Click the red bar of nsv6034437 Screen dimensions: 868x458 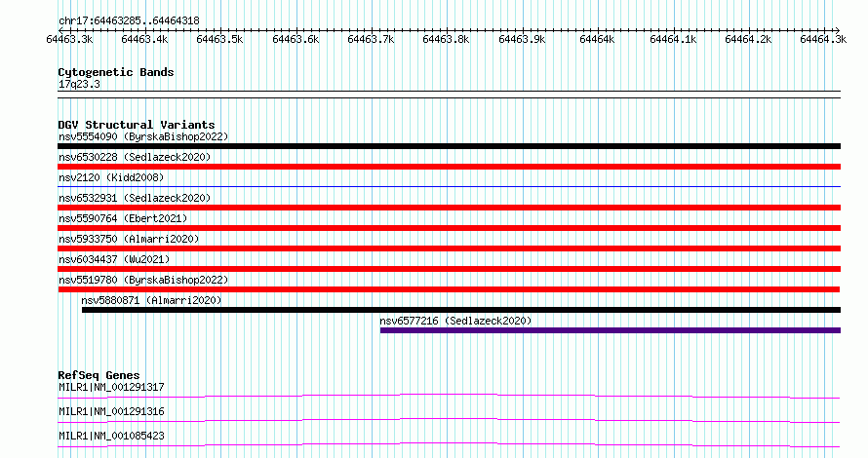pyautogui.click(x=449, y=269)
